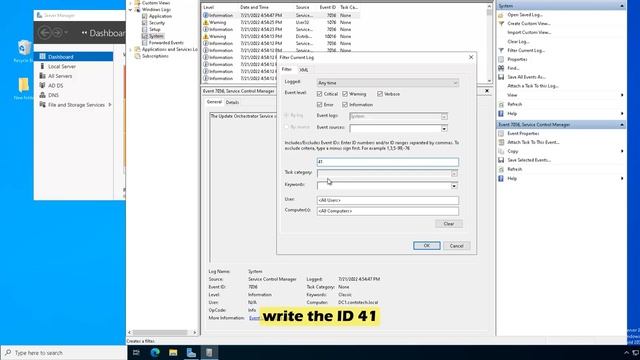Screen dimensions: 640x360
Task: Select the By source radio button
Action: click(x=287, y=127)
